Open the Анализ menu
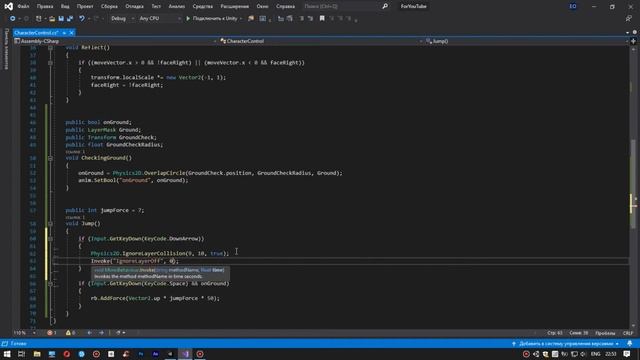 [x=177, y=7]
